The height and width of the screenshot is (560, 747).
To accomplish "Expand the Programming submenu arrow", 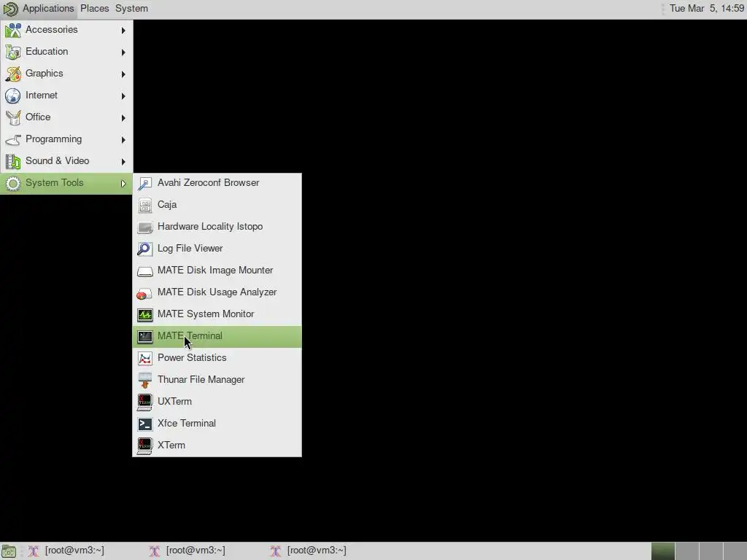I will [123, 139].
